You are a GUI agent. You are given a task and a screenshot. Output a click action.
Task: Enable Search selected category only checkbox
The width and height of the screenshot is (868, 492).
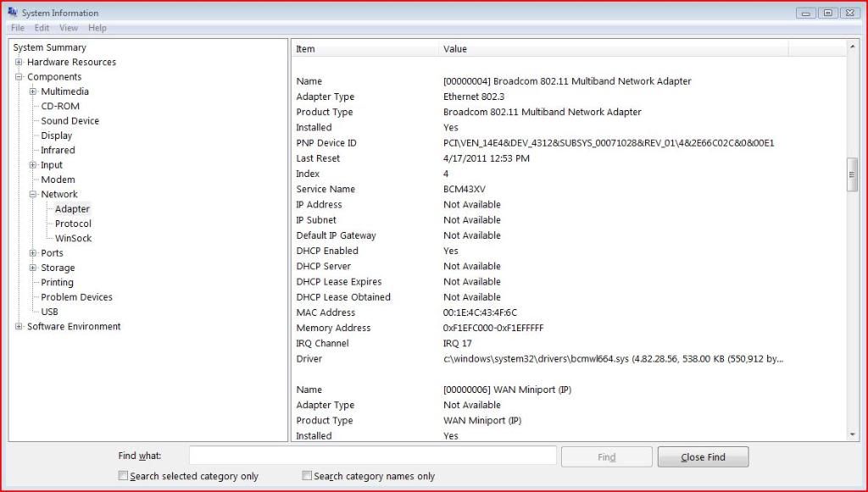[124, 476]
